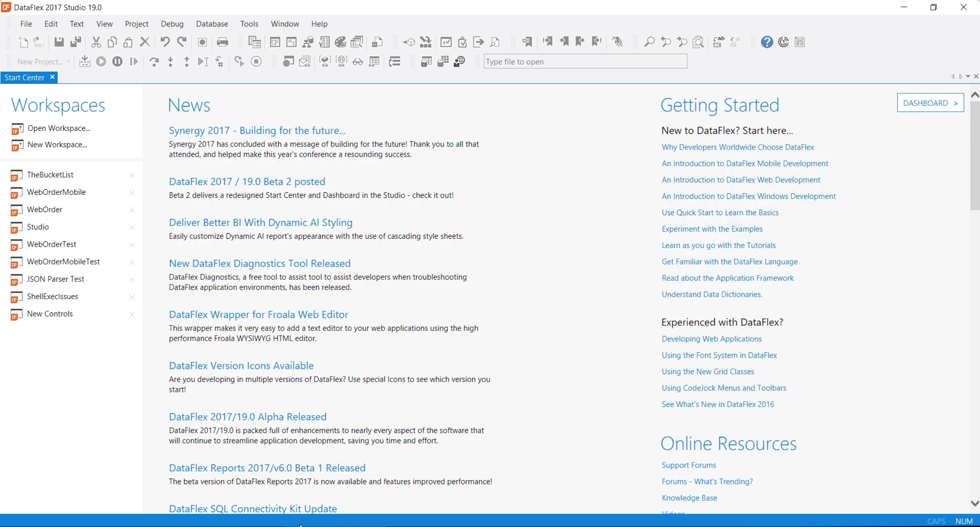Remove TheBucketList from recent workspaces
The height and width of the screenshot is (527, 980).
point(132,175)
